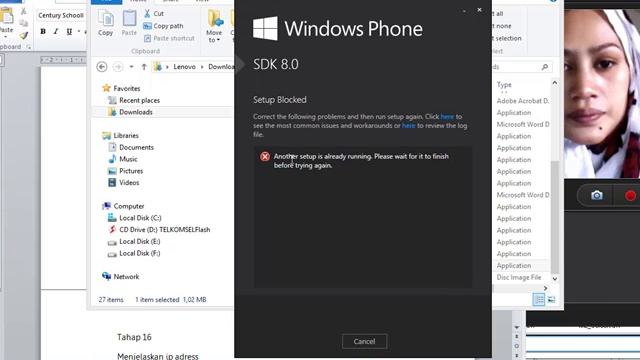Click 'Select none' option in Explorer ribbon

501,26
